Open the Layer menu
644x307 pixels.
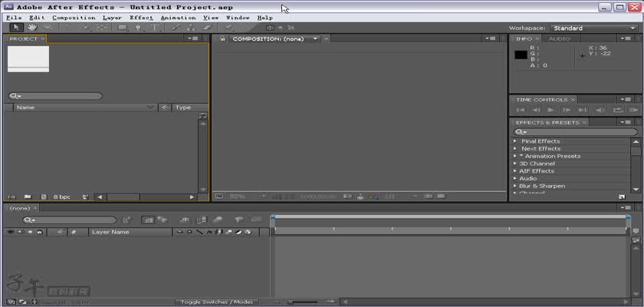click(x=113, y=18)
